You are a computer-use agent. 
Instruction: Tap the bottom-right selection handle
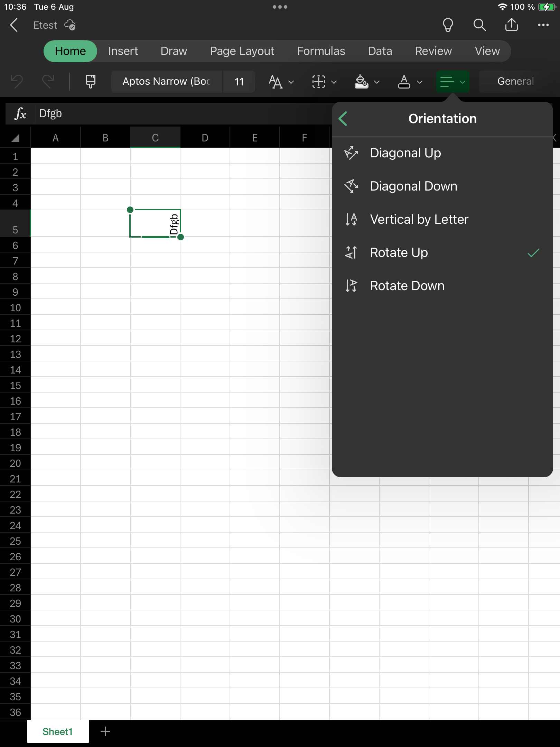[180, 237]
